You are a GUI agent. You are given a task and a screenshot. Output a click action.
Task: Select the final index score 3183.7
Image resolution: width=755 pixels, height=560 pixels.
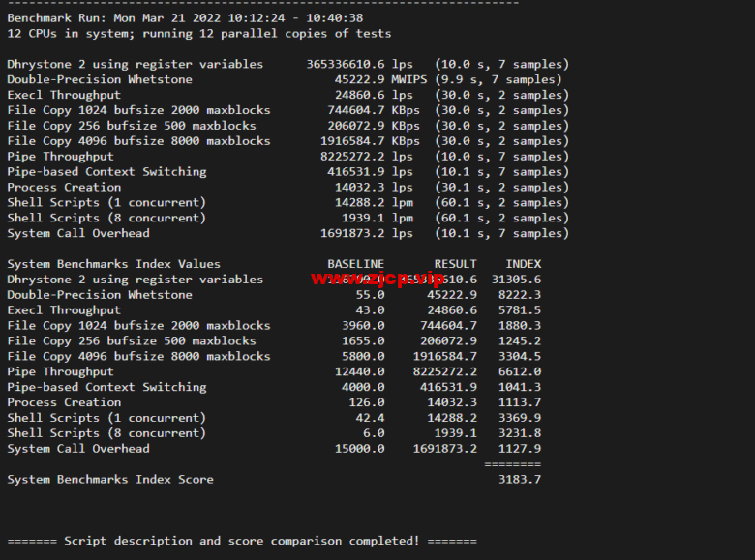(x=520, y=480)
